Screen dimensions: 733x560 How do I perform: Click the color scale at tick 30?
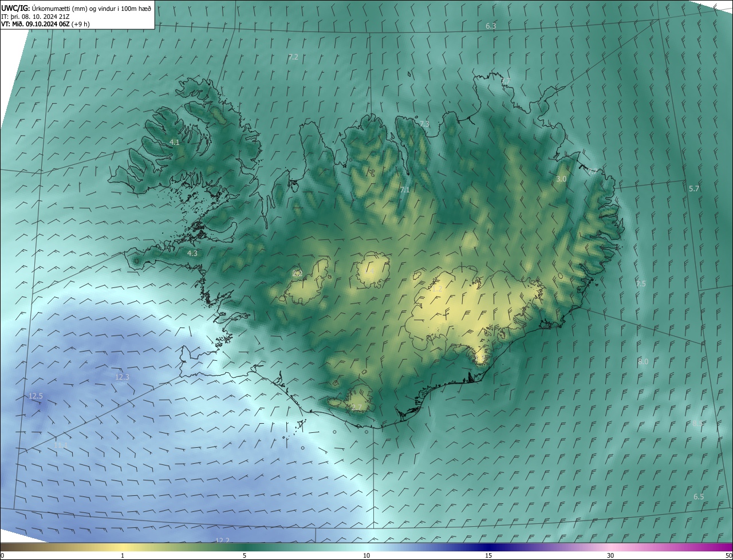point(610,555)
